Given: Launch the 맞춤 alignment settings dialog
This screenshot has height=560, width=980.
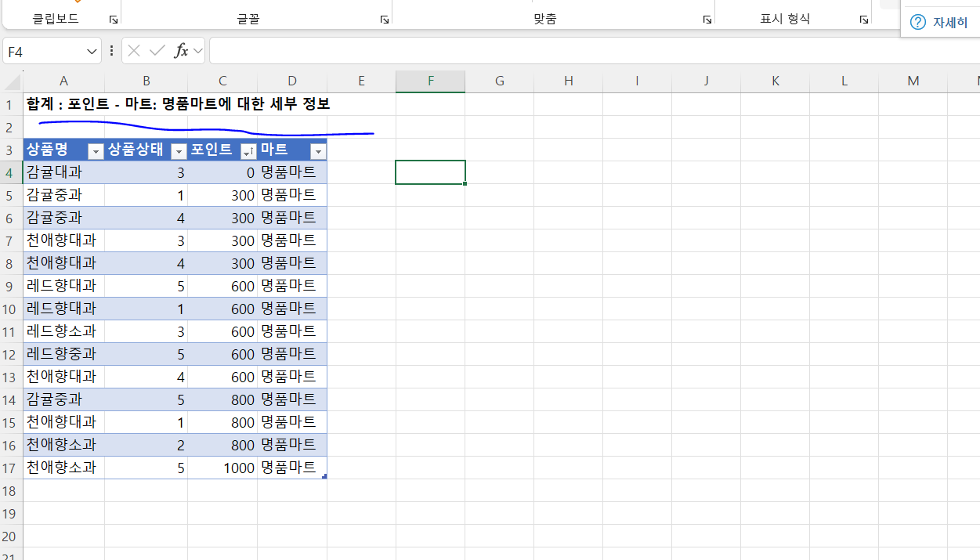Looking at the screenshot, I should (707, 20).
